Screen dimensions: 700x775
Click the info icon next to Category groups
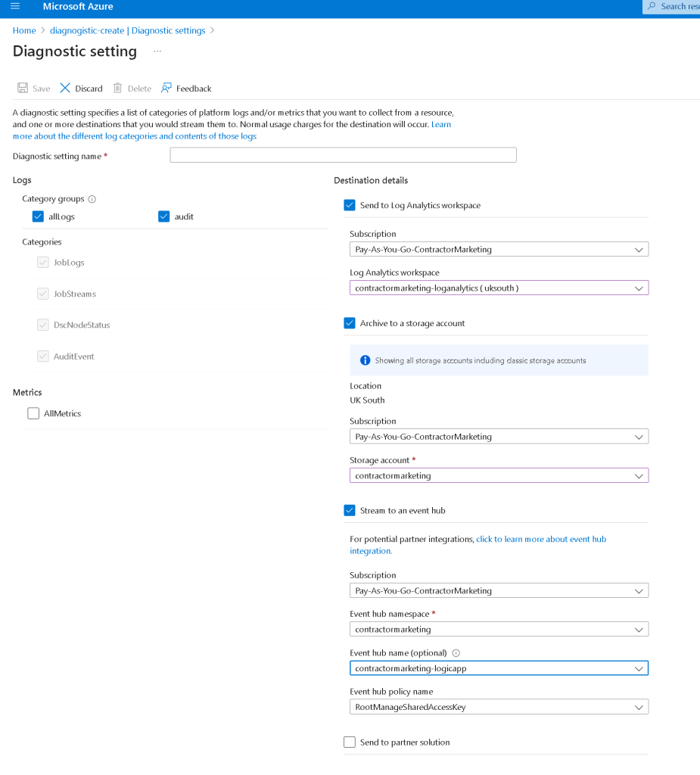[x=92, y=199]
